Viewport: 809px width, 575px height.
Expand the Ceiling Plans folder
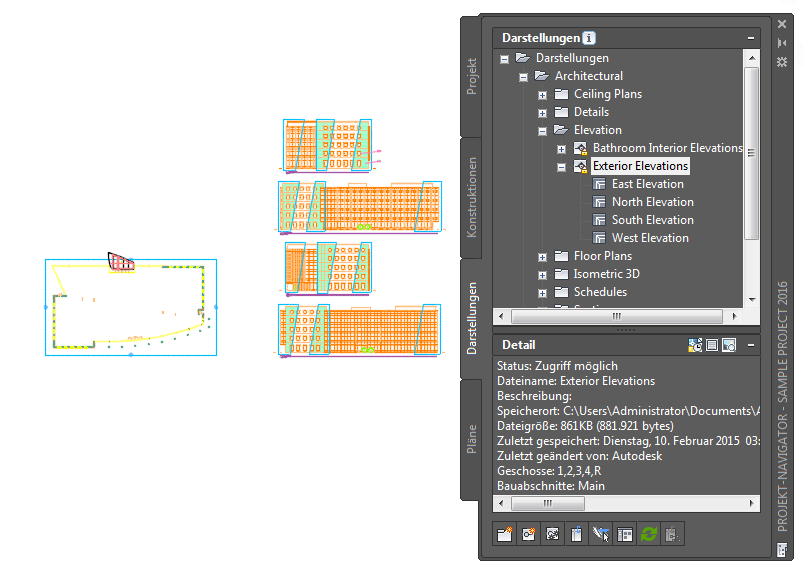[x=542, y=95]
